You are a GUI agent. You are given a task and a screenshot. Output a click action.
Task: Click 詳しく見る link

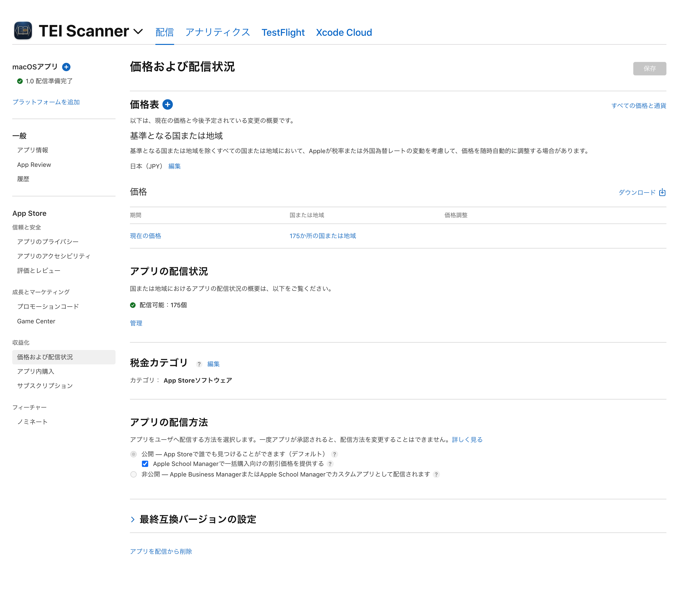click(x=467, y=440)
